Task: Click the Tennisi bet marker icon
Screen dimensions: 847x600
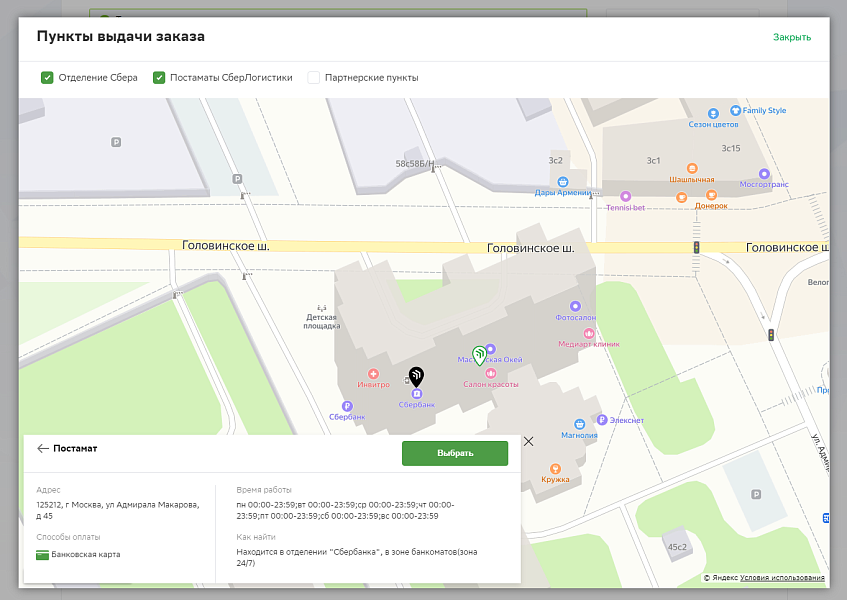Action: 626,196
